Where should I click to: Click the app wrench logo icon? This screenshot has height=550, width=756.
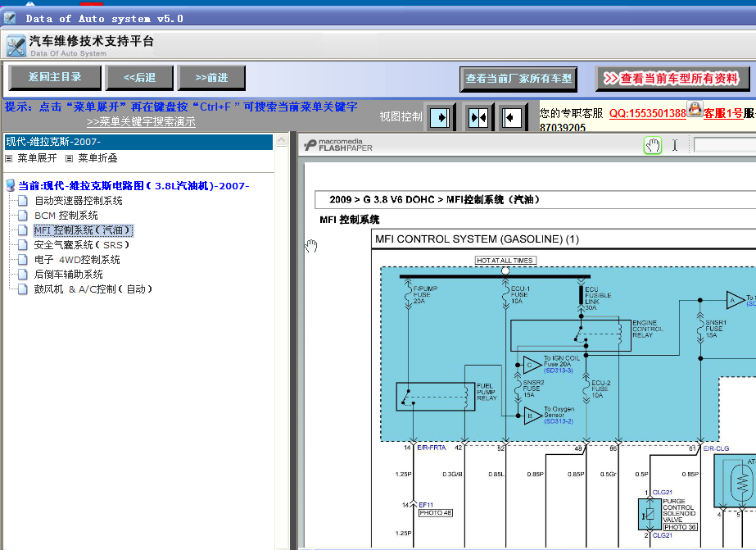tap(16, 46)
